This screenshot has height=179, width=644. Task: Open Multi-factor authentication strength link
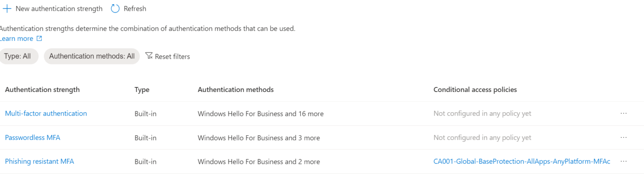click(x=46, y=113)
